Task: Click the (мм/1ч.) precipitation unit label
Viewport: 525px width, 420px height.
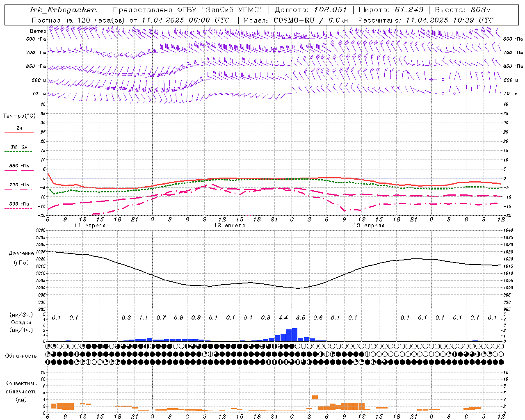Action: 21,330
